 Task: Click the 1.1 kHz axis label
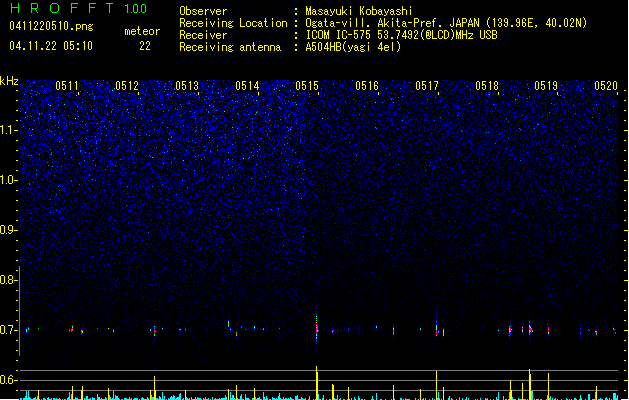tap(9, 130)
